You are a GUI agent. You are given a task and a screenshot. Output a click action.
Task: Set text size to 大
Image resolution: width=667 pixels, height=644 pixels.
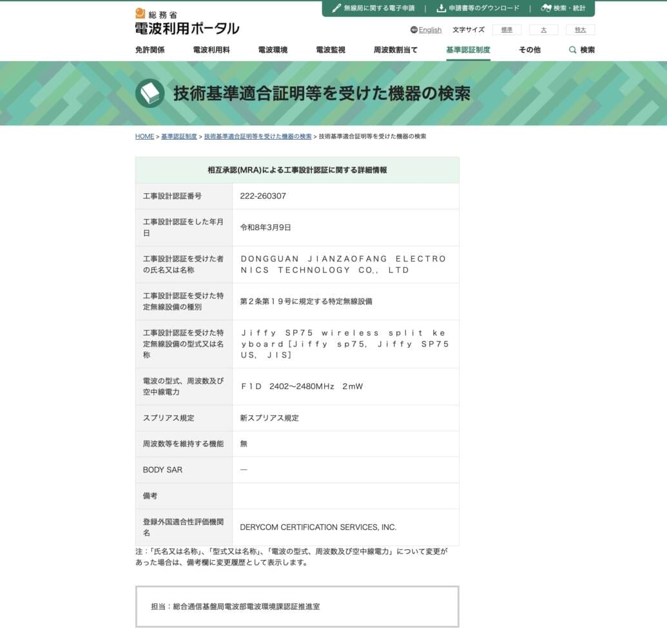543,30
